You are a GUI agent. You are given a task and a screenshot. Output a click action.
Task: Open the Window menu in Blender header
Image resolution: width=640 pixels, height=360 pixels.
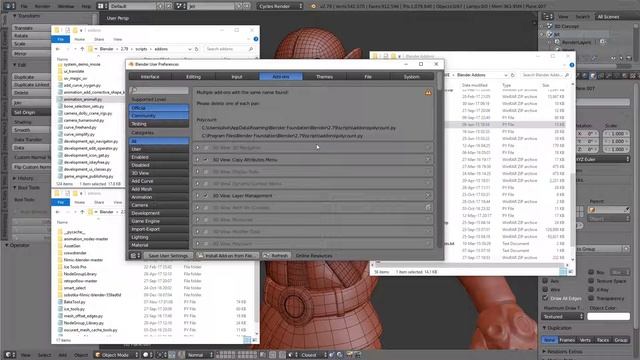pos(66,6)
